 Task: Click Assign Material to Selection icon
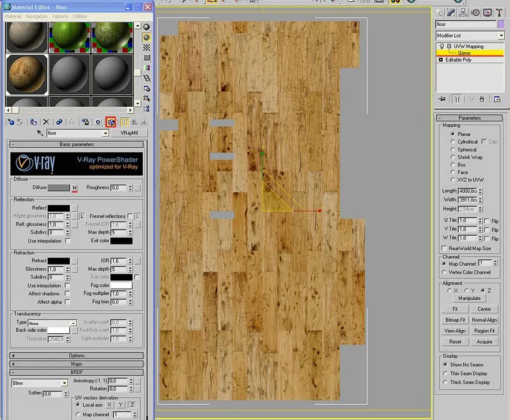pos(33,122)
